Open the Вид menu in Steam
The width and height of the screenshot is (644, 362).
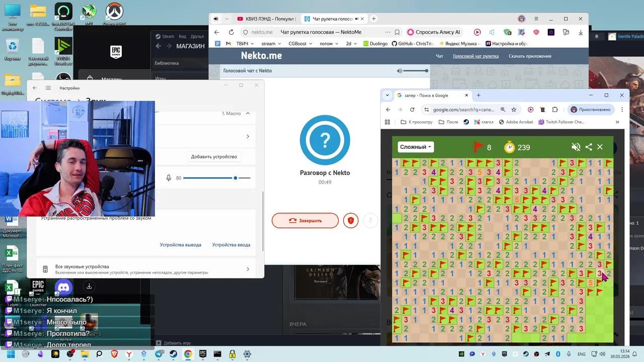coord(182,36)
